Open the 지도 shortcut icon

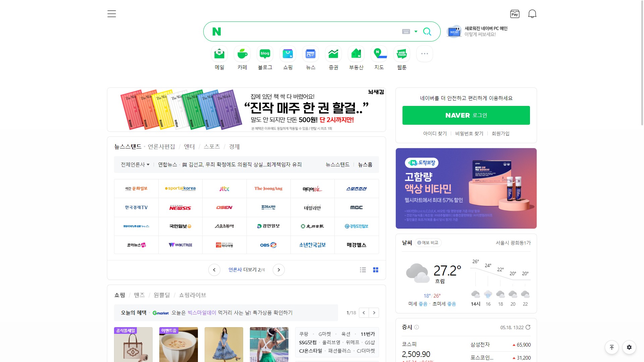379,54
